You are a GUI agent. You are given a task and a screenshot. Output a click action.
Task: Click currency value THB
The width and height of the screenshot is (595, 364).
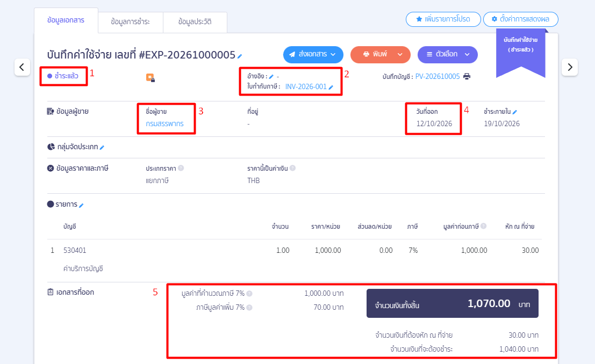(x=254, y=180)
